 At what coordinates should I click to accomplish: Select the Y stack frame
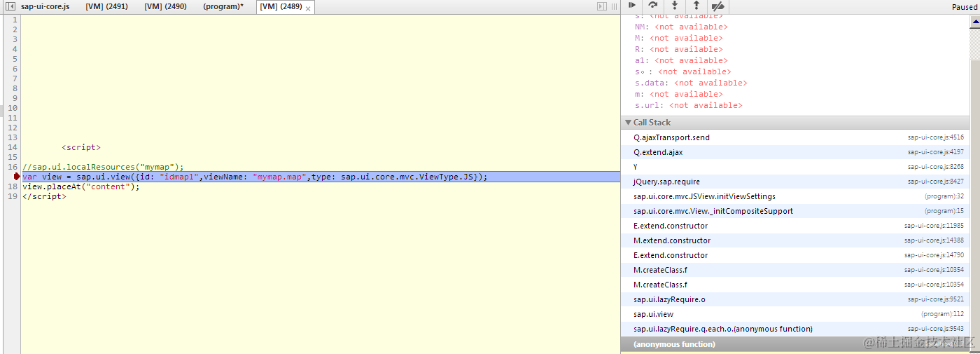pos(795,167)
